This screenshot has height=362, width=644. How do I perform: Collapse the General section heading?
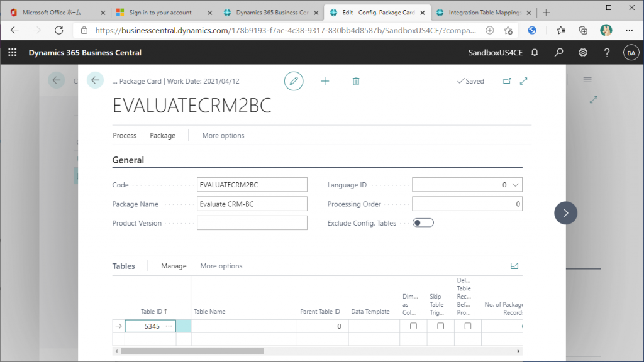[x=128, y=160]
